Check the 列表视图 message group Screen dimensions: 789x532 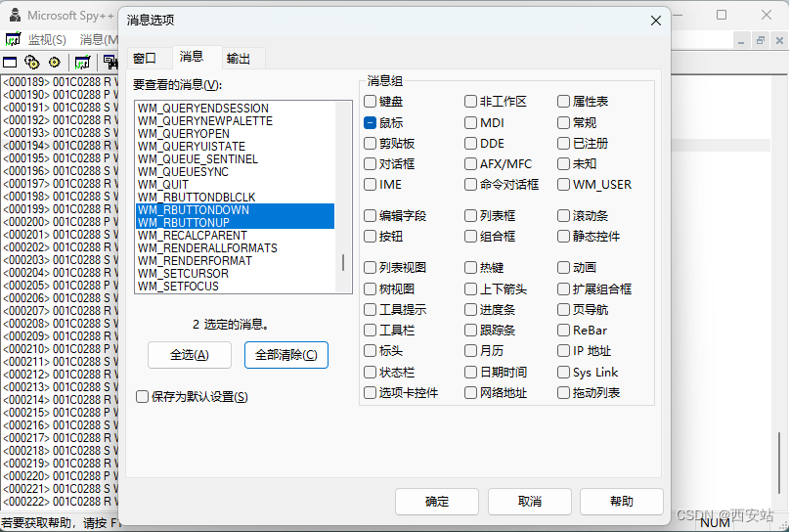370,267
